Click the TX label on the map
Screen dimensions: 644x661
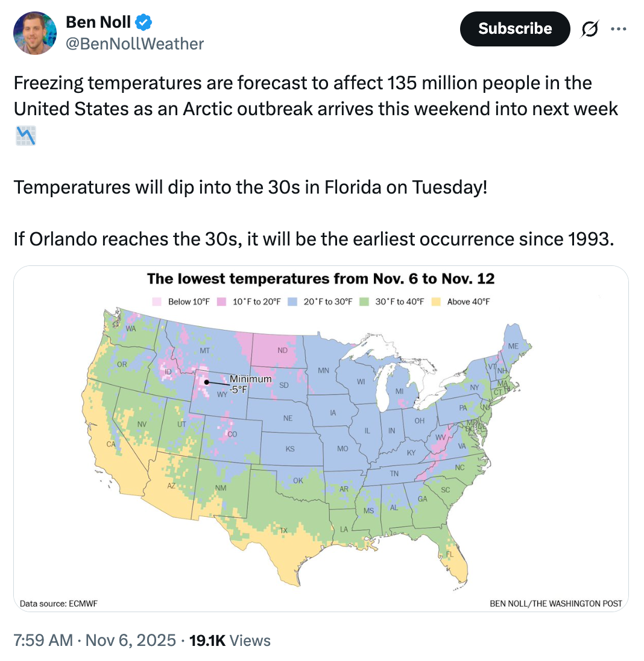pos(284,530)
